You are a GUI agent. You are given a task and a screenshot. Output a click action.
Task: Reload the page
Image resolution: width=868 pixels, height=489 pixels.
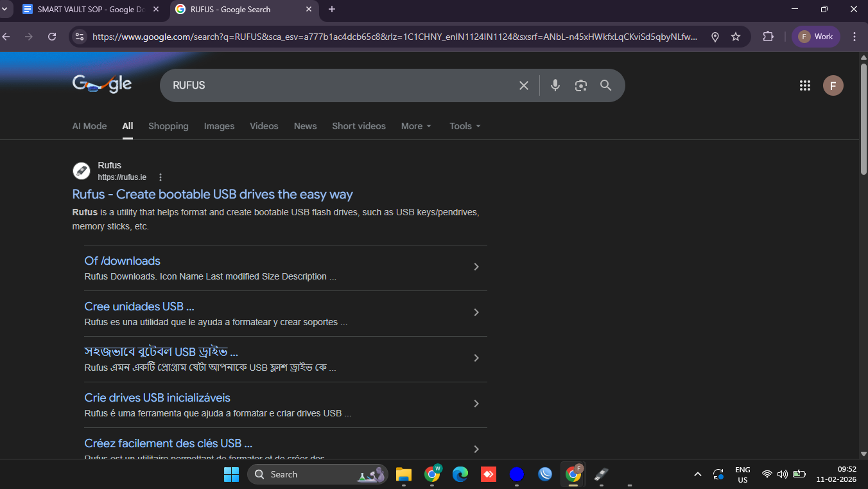point(52,37)
